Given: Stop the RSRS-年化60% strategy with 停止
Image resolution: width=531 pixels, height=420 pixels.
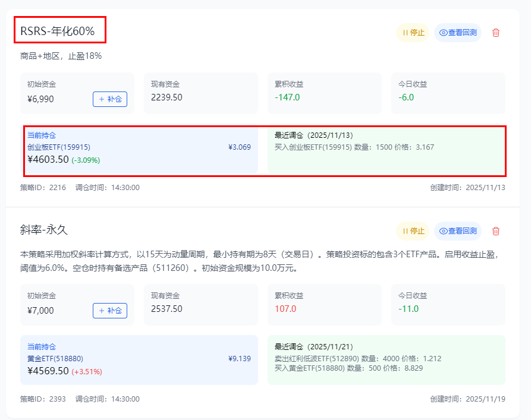Looking at the screenshot, I should point(413,33).
